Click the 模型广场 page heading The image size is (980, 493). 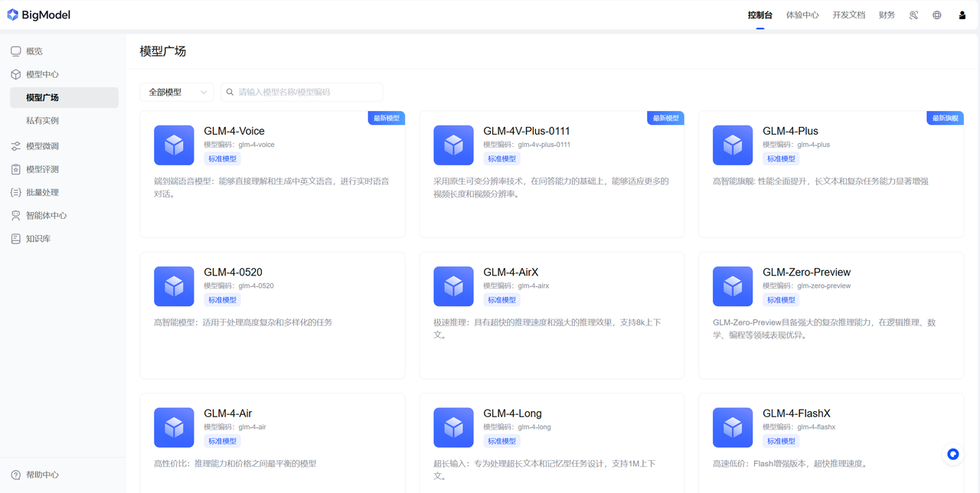[163, 51]
